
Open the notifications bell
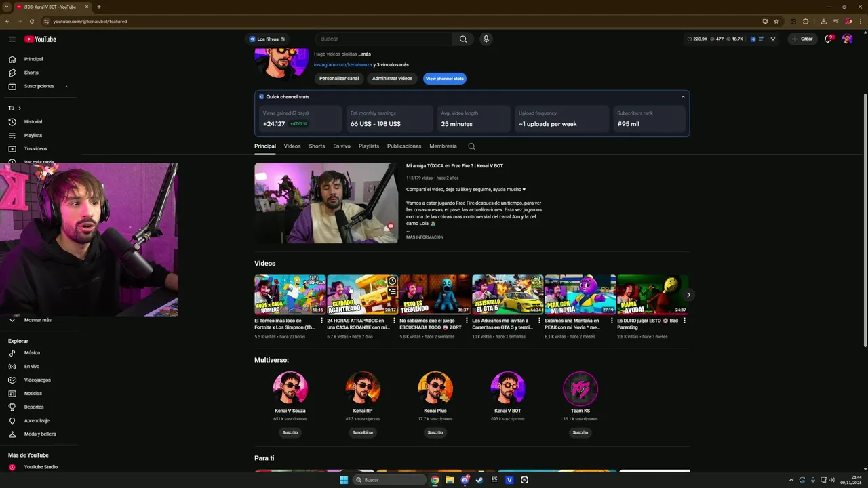click(x=827, y=39)
